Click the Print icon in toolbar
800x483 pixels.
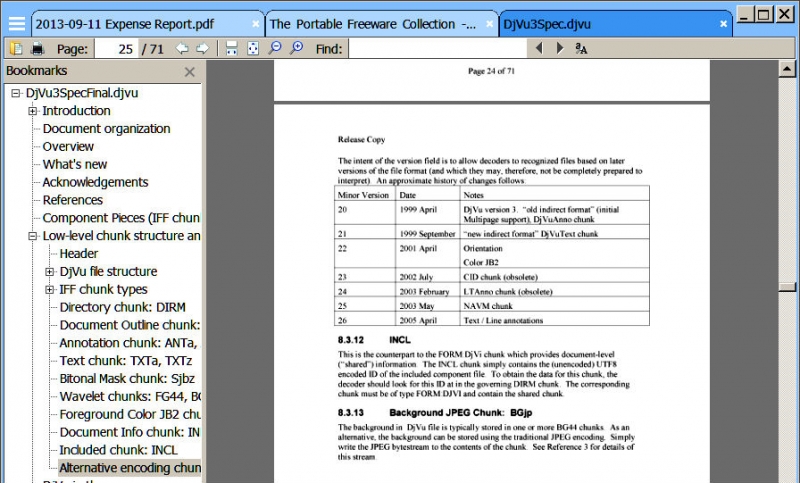coord(37,48)
